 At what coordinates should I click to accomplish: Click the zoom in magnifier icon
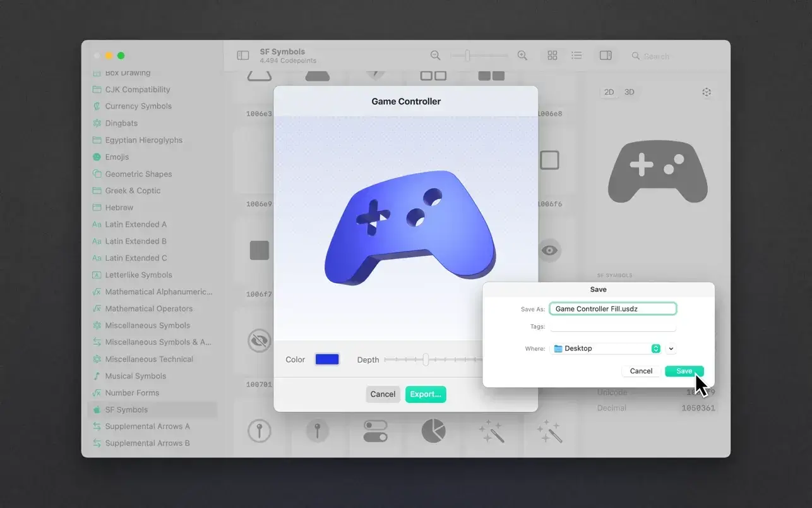click(x=522, y=56)
